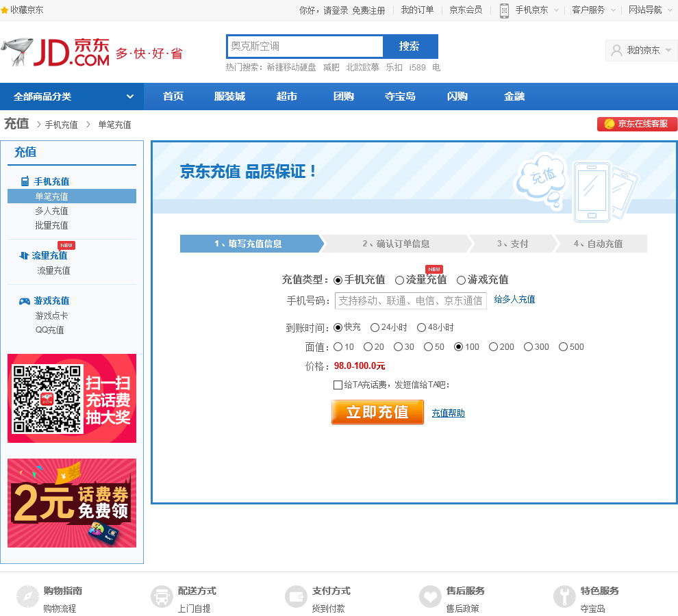Open 闪购 in the navigation bar
This screenshot has height=616, width=678.
pos(457,97)
